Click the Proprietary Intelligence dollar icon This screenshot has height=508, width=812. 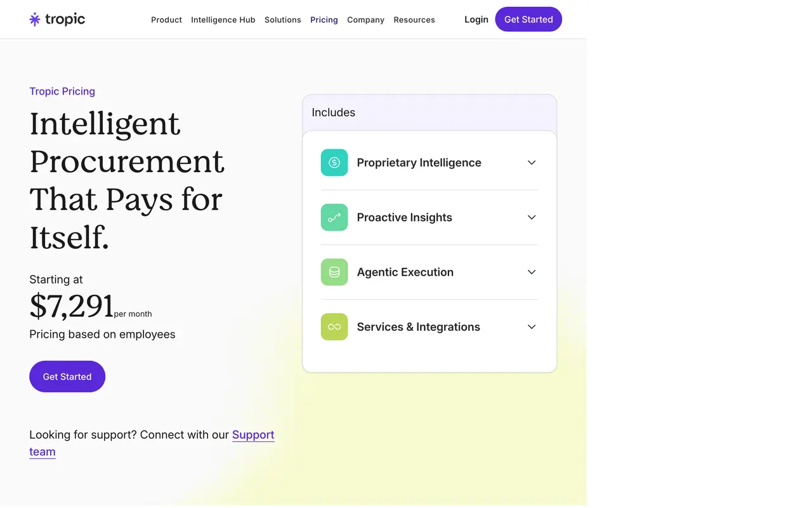pos(334,163)
